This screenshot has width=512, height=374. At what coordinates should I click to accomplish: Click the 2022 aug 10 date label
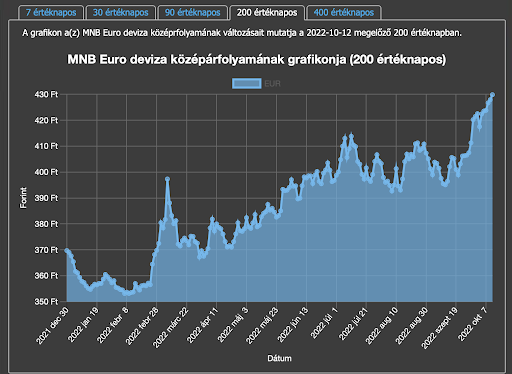382,326
